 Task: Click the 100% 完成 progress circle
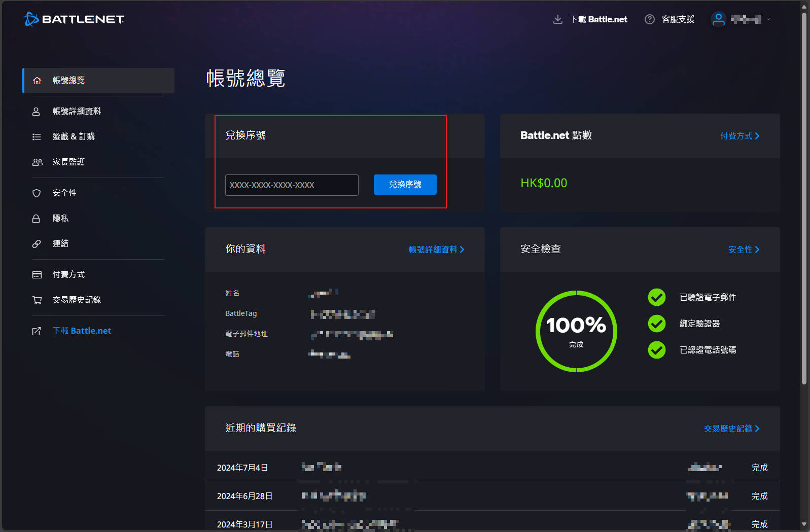(x=576, y=331)
